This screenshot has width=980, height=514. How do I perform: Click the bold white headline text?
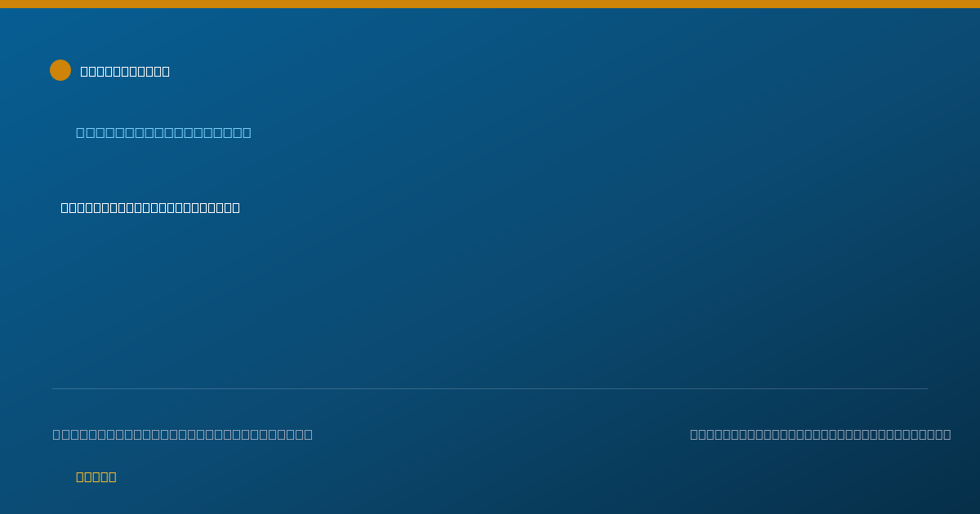150,207
